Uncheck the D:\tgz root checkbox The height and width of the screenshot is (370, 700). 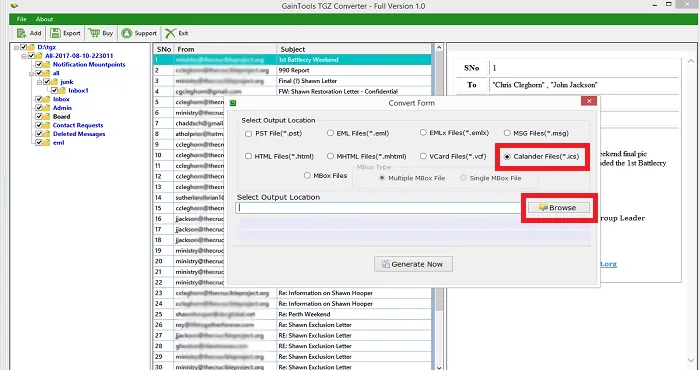coord(23,47)
